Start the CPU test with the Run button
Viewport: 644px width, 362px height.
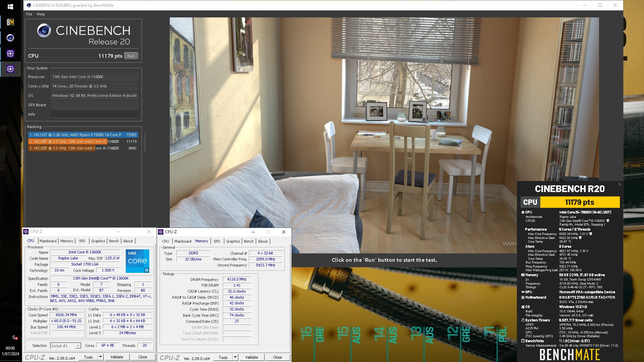coord(131,56)
